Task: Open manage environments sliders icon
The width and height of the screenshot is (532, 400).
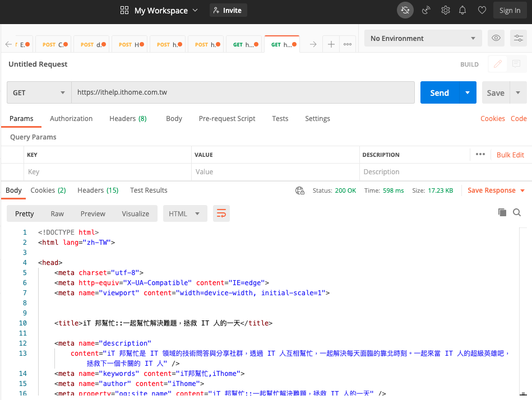Action: click(519, 38)
